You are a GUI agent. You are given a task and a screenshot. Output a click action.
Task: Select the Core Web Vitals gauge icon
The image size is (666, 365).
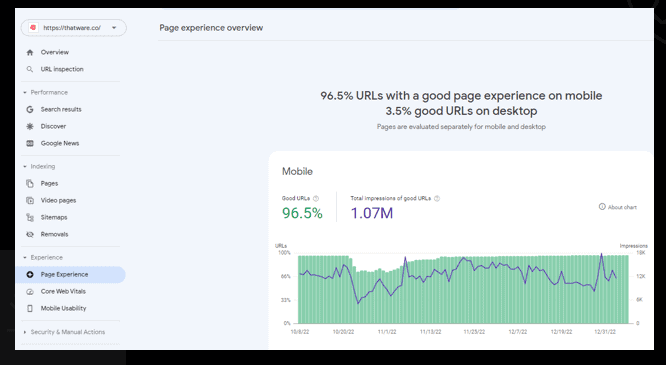coord(30,291)
